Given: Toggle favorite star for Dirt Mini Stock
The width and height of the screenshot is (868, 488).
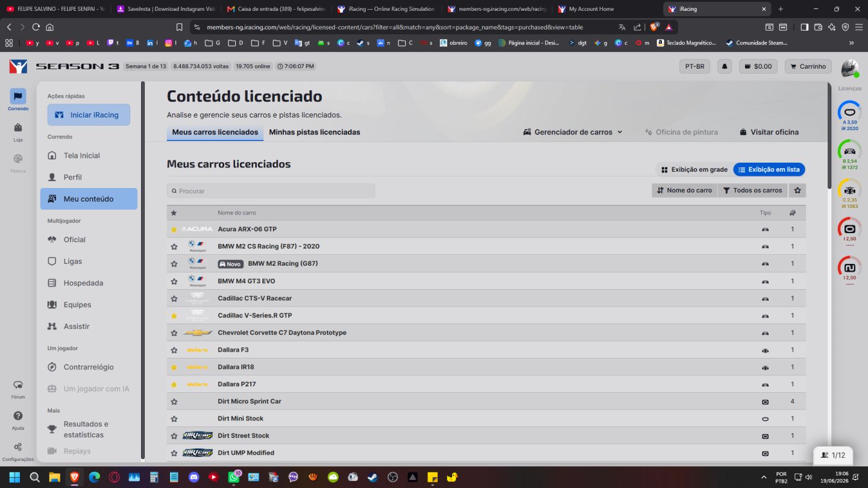Looking at the screenshot, I should pyautogui.click(x=174, y=419).
